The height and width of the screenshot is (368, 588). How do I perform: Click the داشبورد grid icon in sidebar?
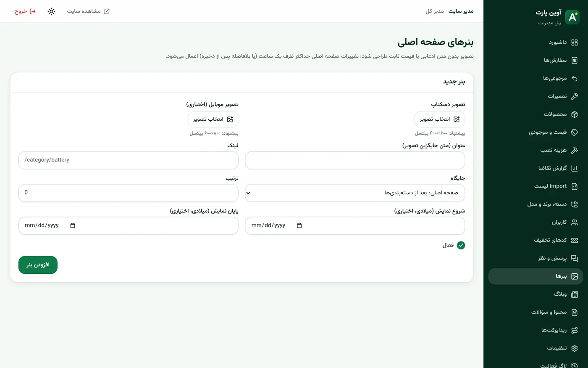click(575, 42)
